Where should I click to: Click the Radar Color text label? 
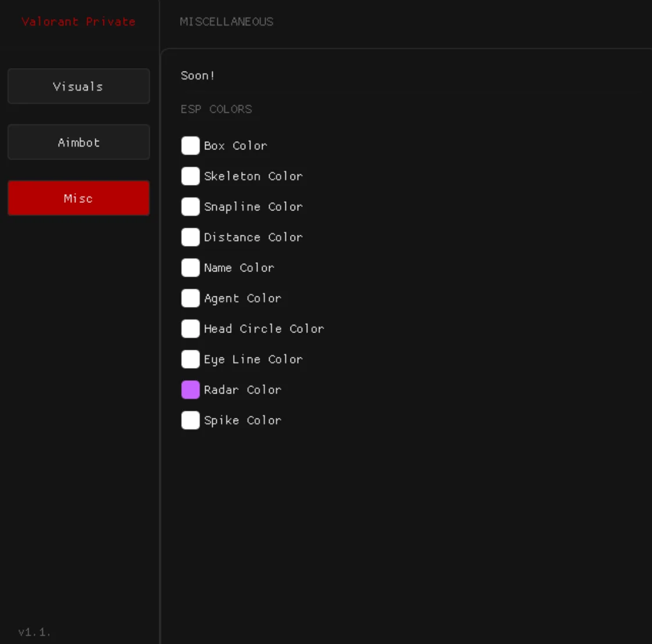pos(242,390)
